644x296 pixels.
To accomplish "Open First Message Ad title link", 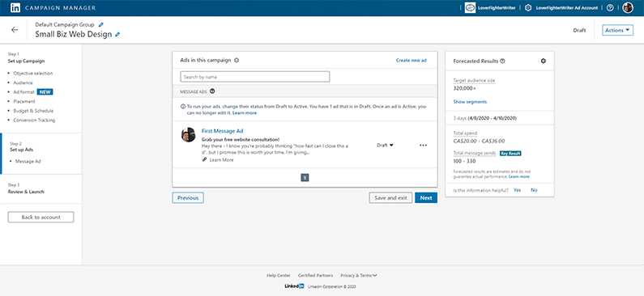I will click(x=222, y=131).
